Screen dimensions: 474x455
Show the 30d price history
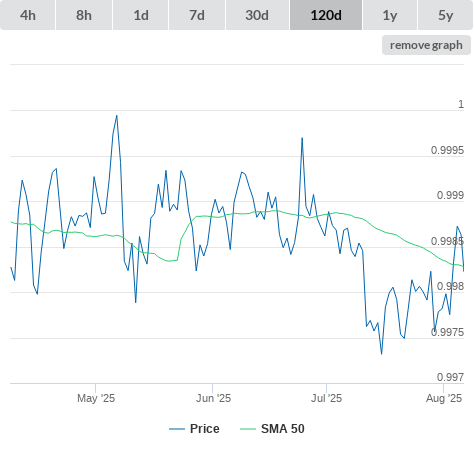click(257, 15)
